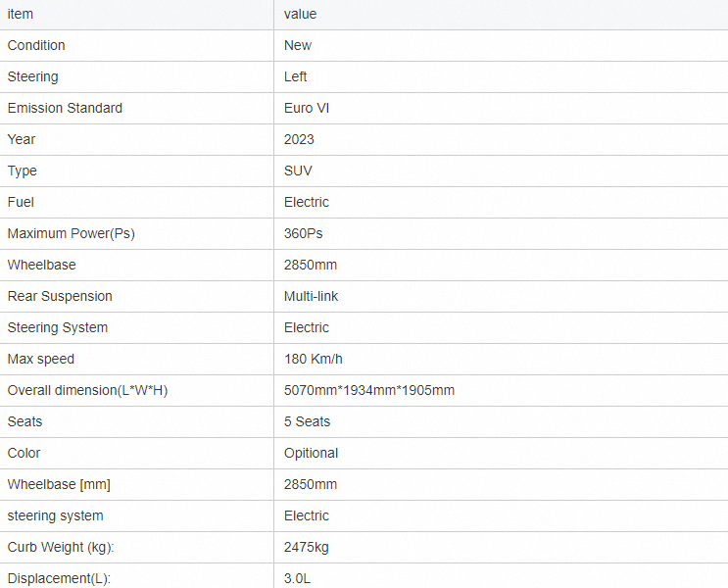This screenshot has width=728, height=588.
Task: Select the 360Ps maximum power value
Action: (303, 233)
